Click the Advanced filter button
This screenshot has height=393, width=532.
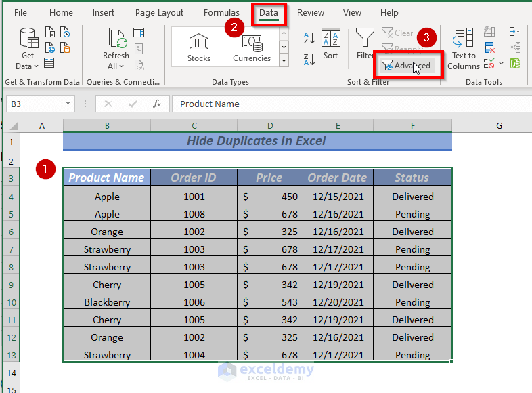pyautogui.click(x=406, y=66)
